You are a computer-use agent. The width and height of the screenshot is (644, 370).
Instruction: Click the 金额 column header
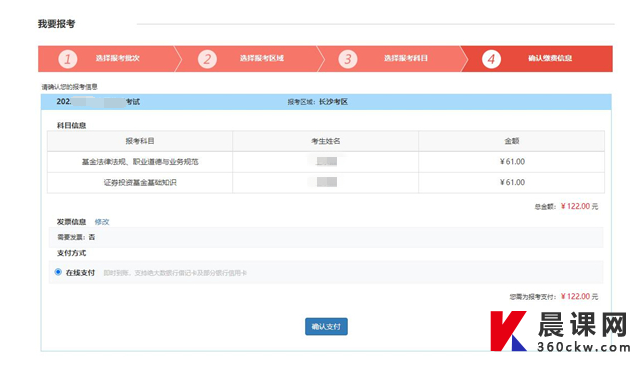coord(512,141)
